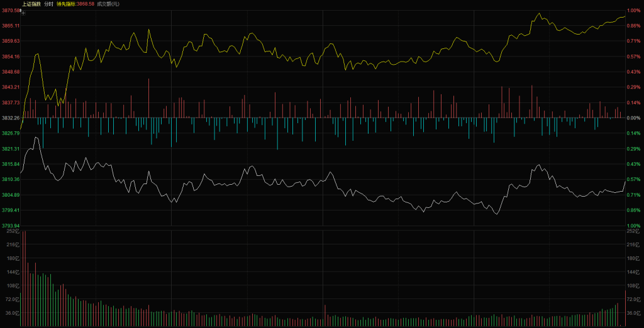Click the 36.0亿 label on right volume axis
The width and height of the screenshot is (644, 328).
[x=634, y=313]
